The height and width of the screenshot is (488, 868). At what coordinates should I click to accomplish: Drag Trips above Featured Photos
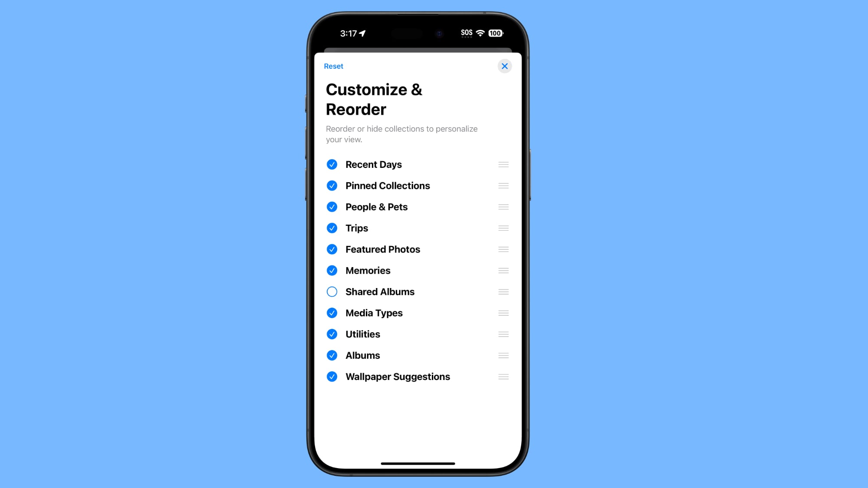[503, 228]
